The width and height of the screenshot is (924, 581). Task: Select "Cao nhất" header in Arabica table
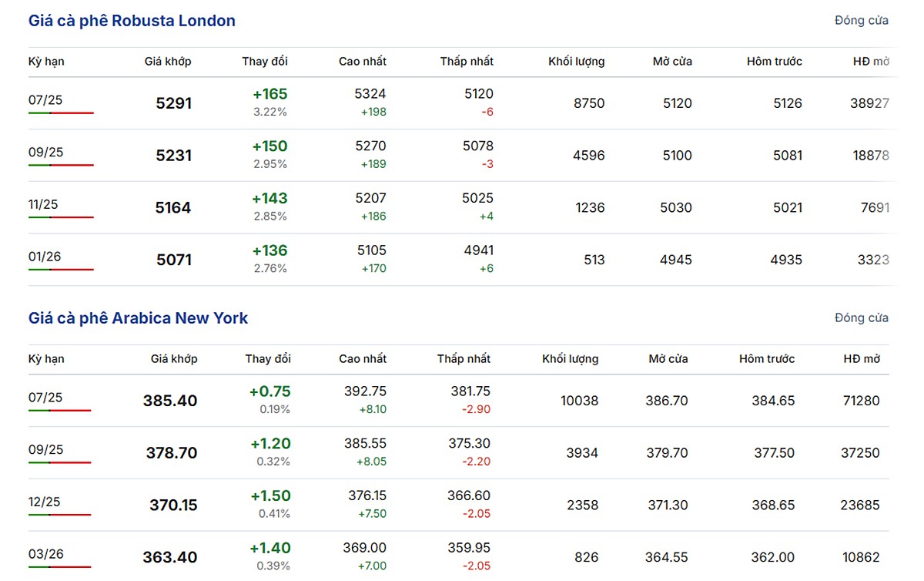coord(363,359)
